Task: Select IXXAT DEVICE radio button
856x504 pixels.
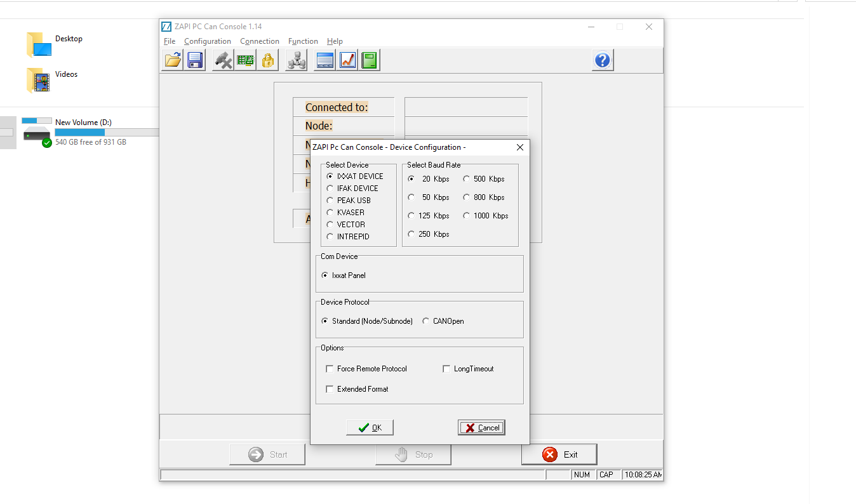Action: [x=355, y=176]
